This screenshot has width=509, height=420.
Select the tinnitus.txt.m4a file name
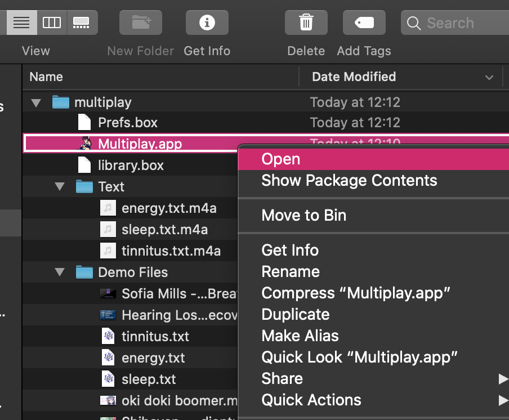coord(171,251)
